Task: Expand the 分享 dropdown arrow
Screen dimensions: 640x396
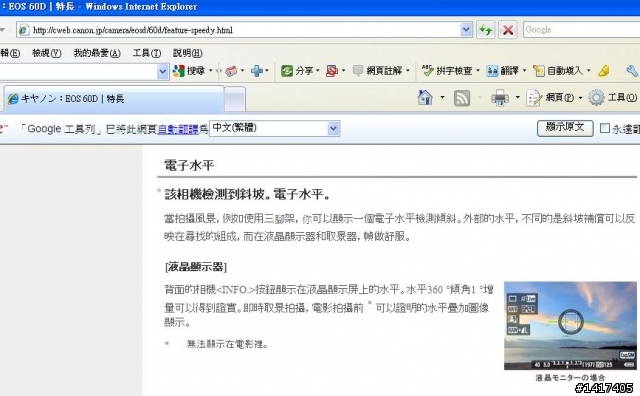Action: pyautogui.click(x=318, y=71)
